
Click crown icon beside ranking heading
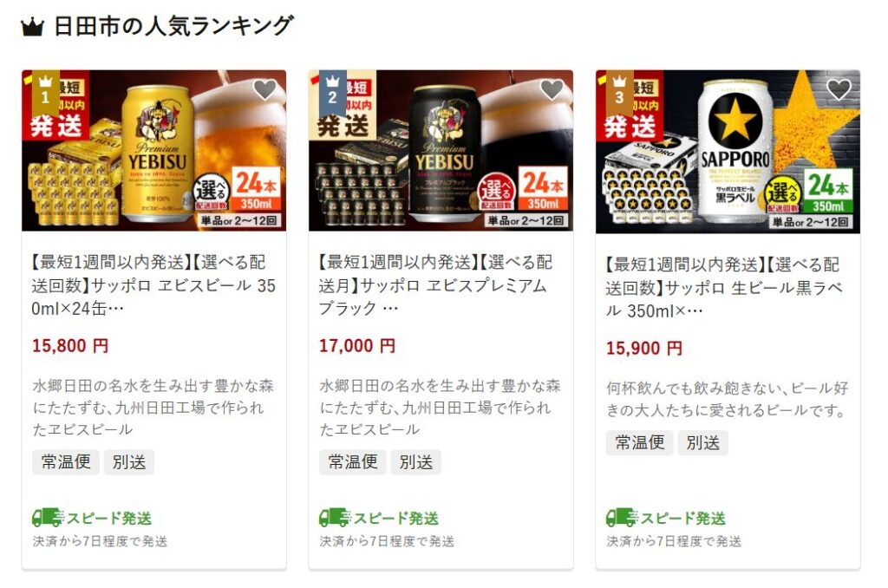click(x=32, y=27)
